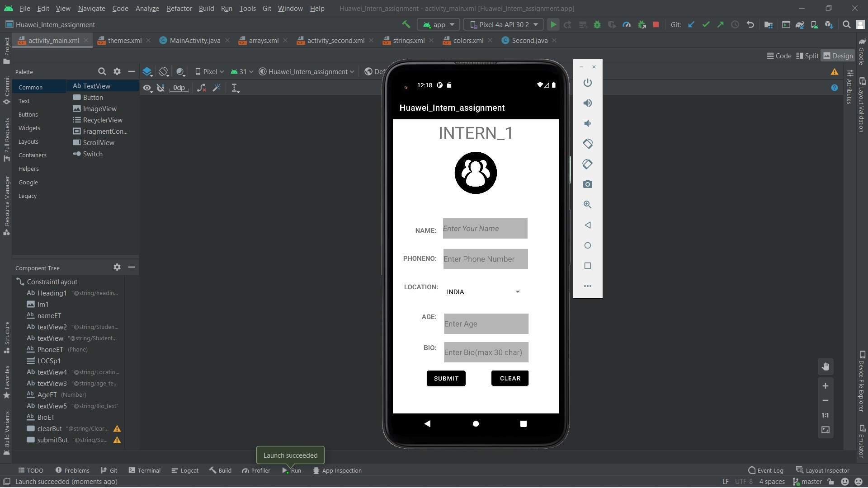Click SUBMIT button in the emulator
Screen dimensions: 868x488
click(446, 379)
